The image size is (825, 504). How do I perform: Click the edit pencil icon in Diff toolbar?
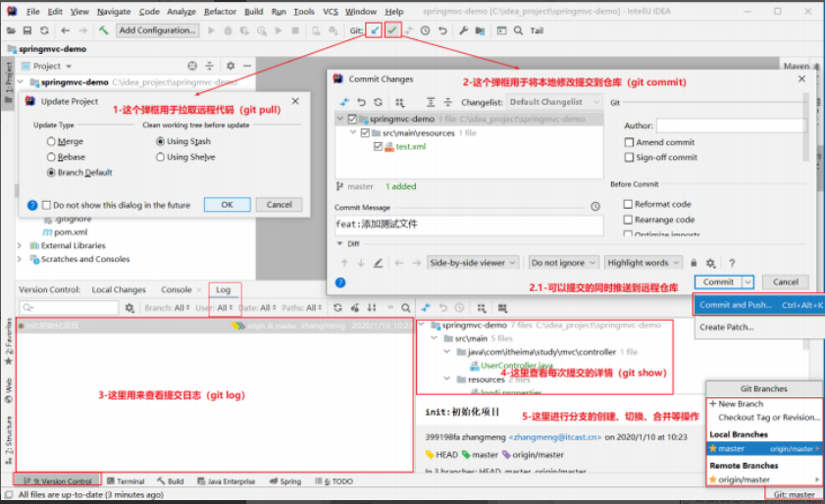[x=378, y=263]
